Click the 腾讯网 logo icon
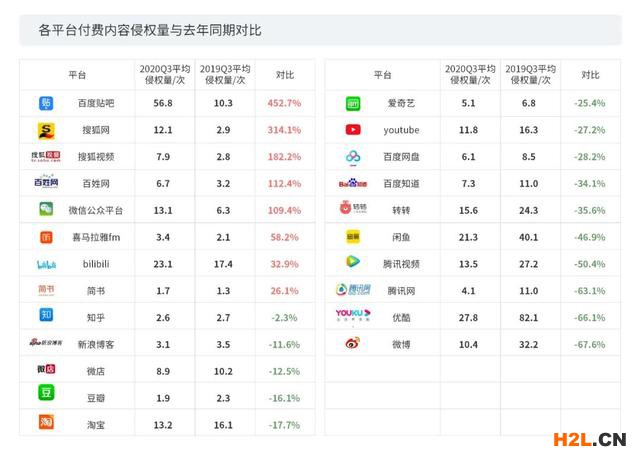This screenshot has height=462, width=640. 353,289
